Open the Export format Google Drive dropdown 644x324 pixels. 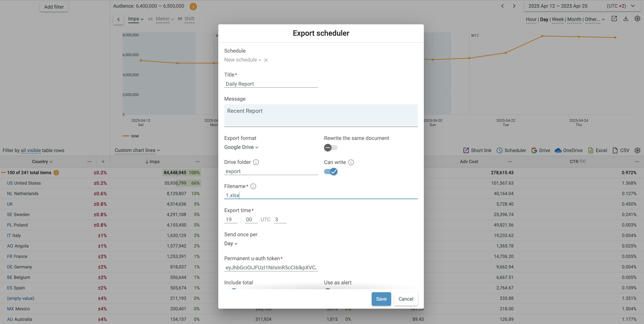tap(241, 147)
